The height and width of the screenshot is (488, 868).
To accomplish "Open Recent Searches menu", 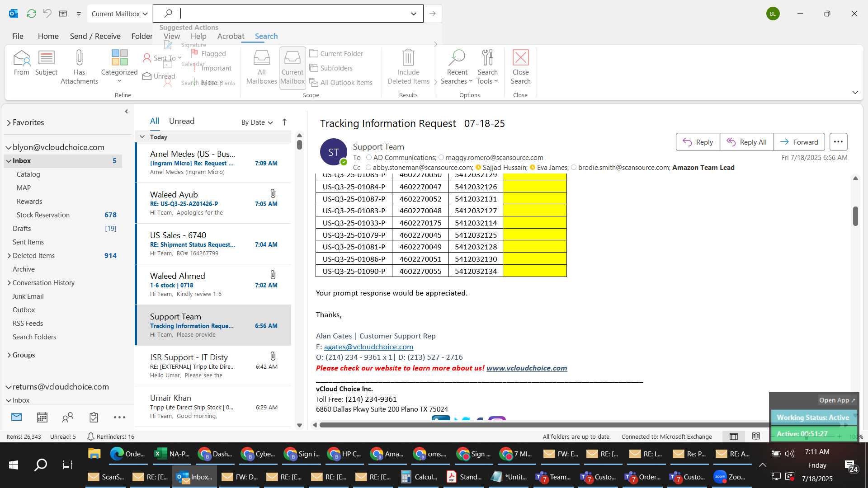I will 457,67.
